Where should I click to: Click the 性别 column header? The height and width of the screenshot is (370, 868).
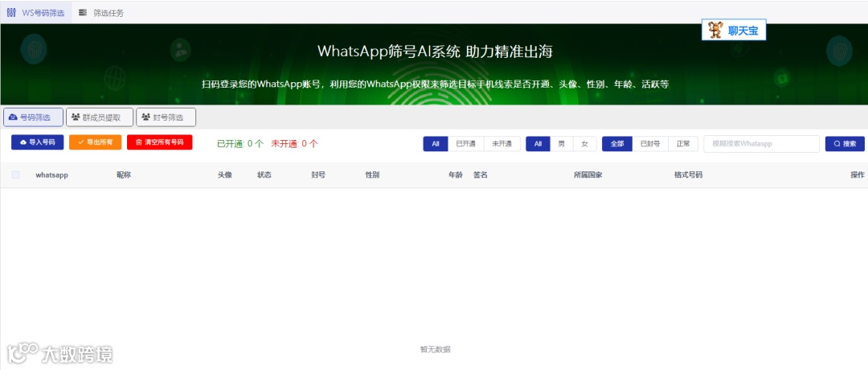pyautogui.click(x=372, y=175)
